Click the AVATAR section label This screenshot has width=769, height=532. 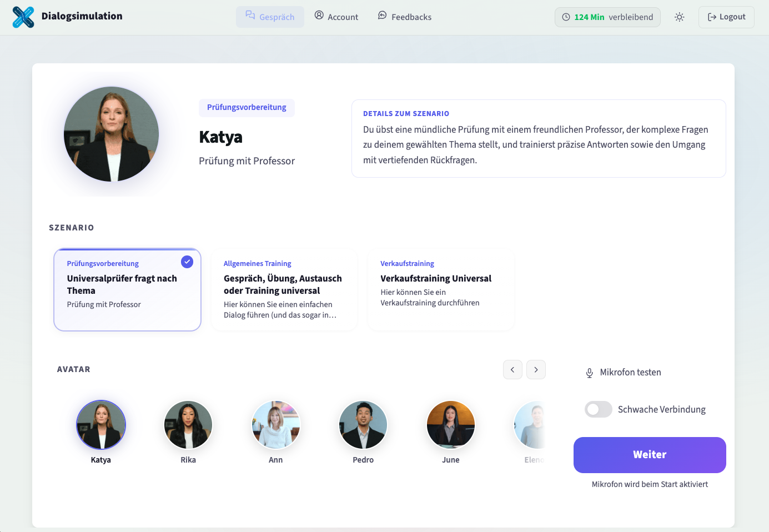pos(74,369)
